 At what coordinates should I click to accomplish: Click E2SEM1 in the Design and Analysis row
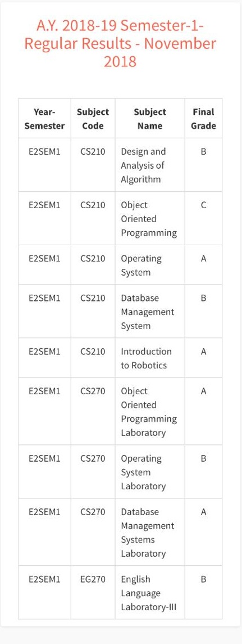point(44,151)
